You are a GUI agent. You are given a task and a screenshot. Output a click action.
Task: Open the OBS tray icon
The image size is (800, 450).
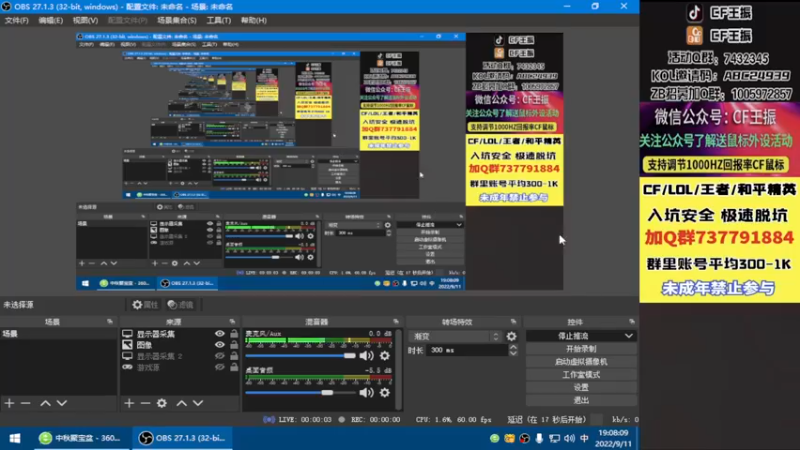pyautogui.click(x=524, y=438)
